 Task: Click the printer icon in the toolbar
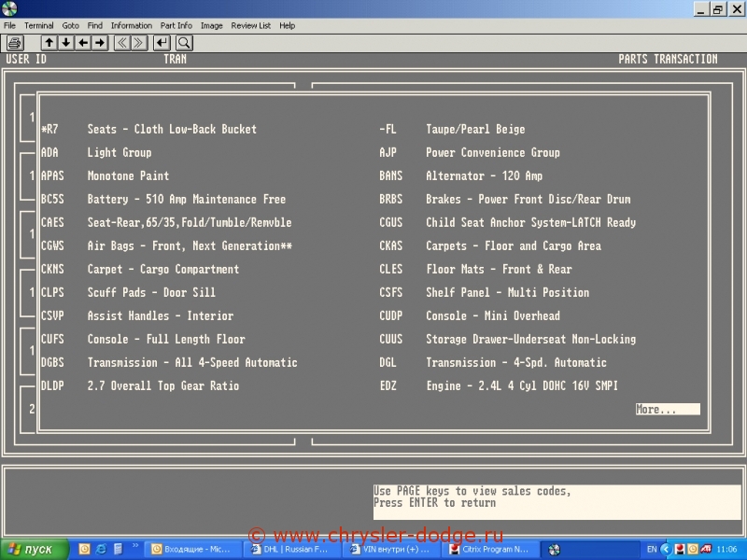pos(15,43)
